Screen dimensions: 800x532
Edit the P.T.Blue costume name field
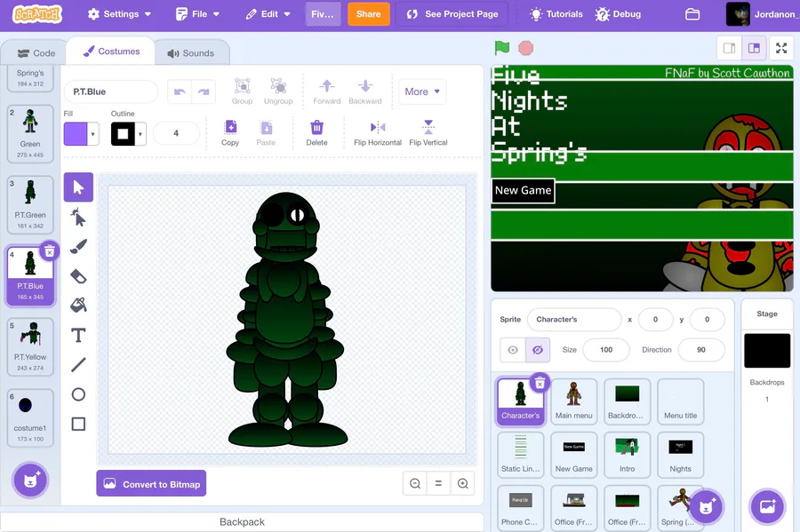(111, 91)
